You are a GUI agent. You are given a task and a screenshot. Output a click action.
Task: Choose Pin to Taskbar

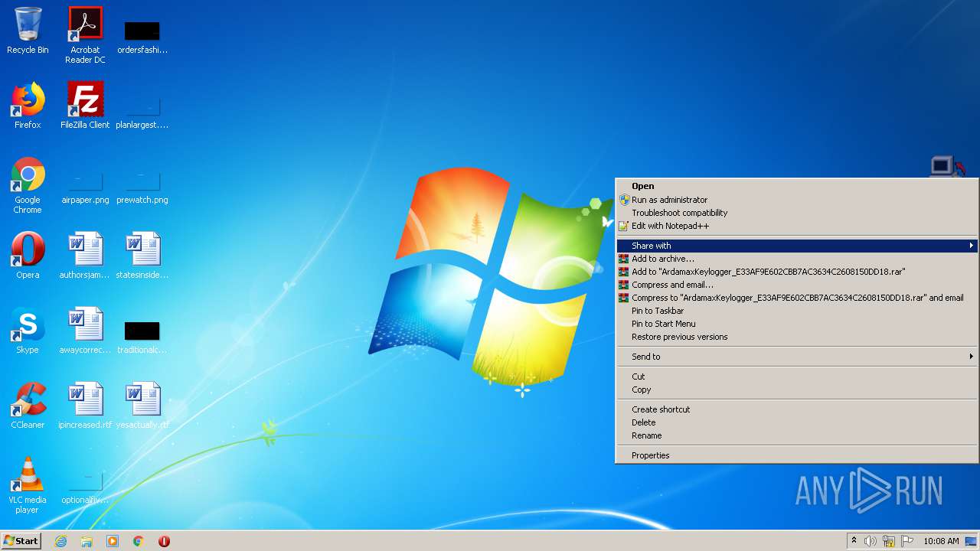[797, 311]
